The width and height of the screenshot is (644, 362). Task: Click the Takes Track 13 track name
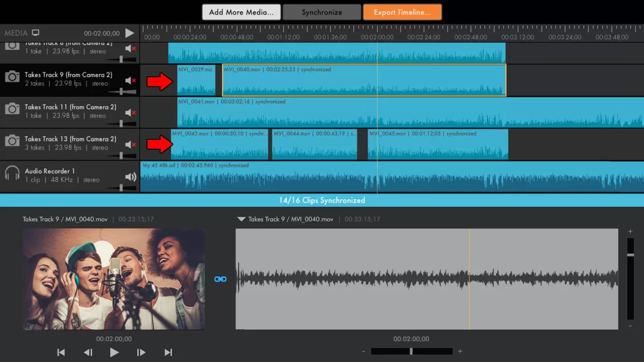click(70, 139)
